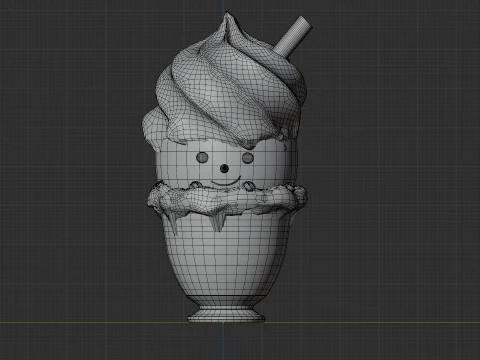Image resolution: width=480 pixels, height=360 pixels.
Task: Select the curved smile mesh
Action: coord(226,182)
